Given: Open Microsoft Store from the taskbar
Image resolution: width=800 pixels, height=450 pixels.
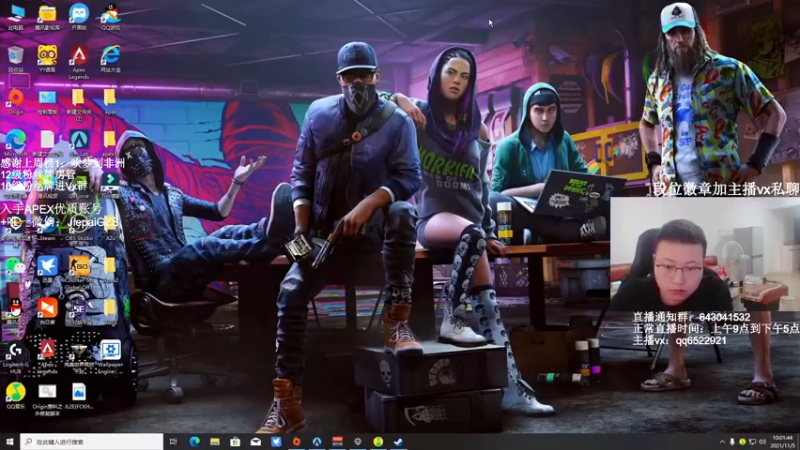Looking at the screenshot, I should [x=235, y=442].
